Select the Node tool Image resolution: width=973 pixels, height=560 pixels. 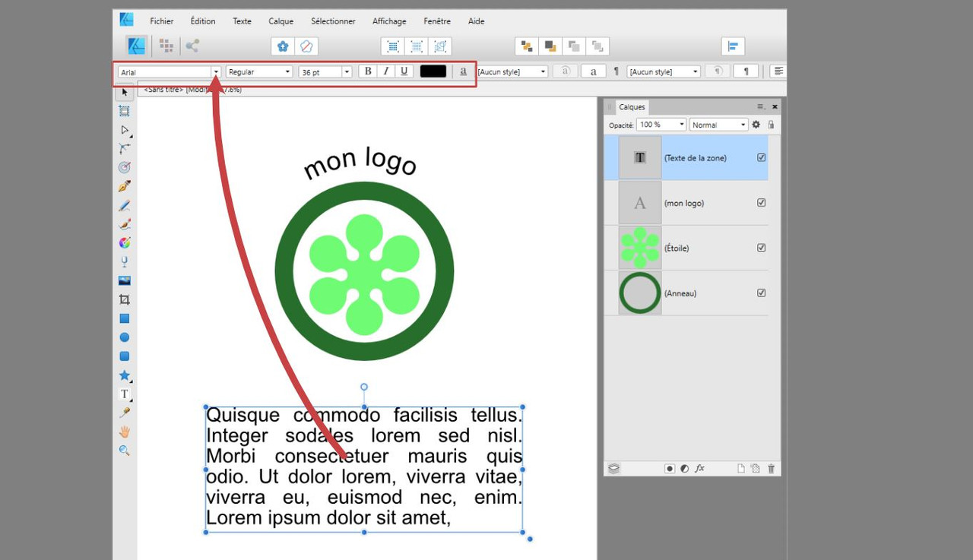click(125, 130)
